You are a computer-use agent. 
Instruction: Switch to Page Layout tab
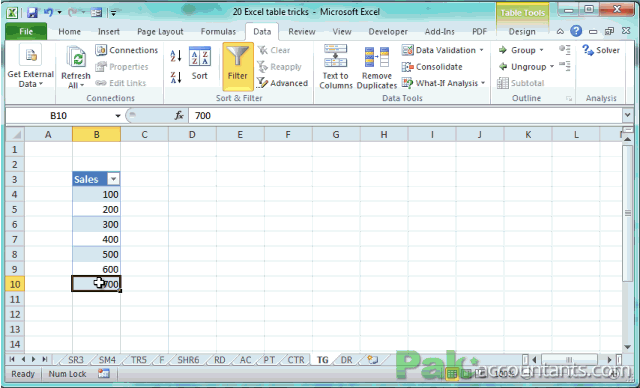(160, 31)
